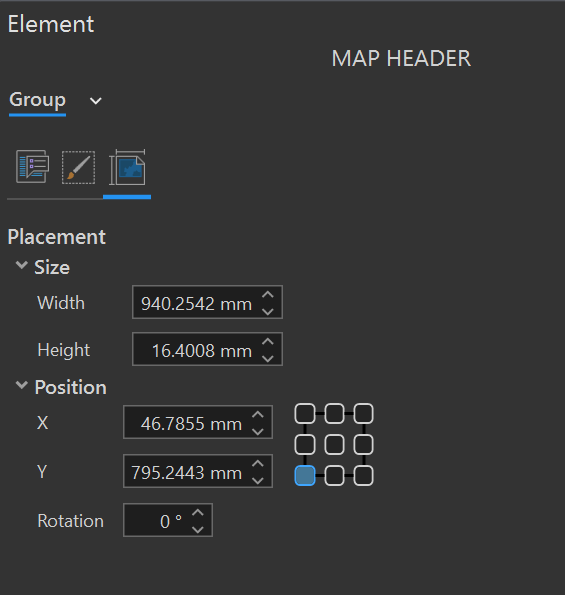Collapse the Size section
Viewport: 565px width, 595px height.
[22, 265]
